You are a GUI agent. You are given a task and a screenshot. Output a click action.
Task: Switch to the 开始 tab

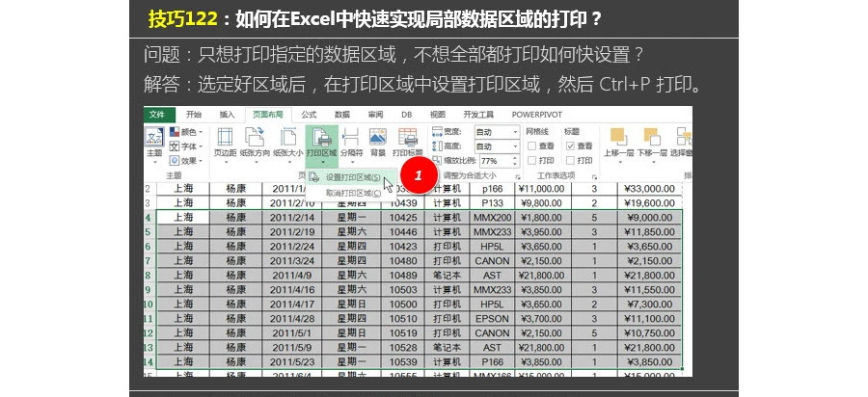[193, 115]
